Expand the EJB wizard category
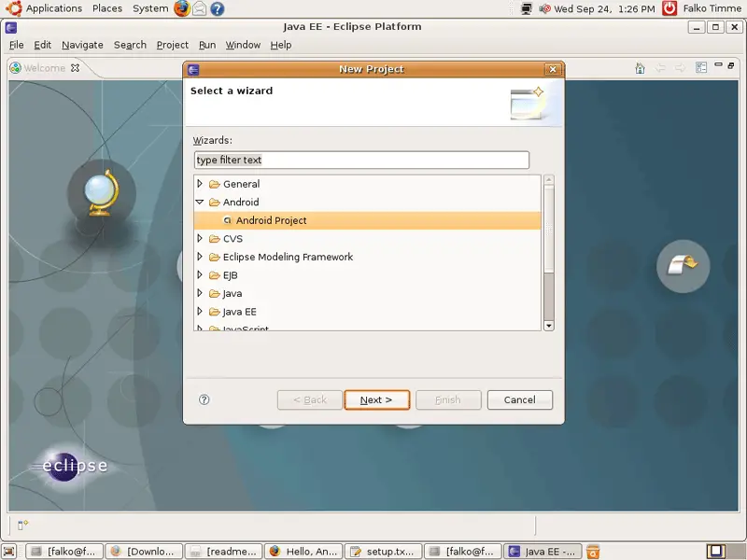 pyautogui.click(x=200, y=274)
